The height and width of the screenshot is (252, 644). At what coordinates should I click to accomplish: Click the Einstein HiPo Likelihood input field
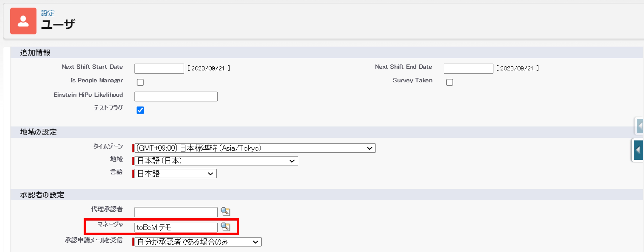click(x=176, y=96)
